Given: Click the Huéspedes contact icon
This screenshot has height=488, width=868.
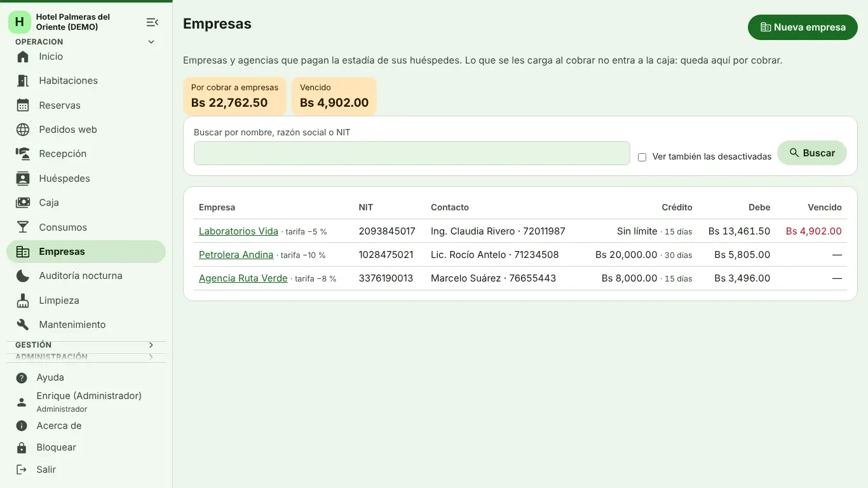Looking at the screenshot, I should click(x=23, y=179).
